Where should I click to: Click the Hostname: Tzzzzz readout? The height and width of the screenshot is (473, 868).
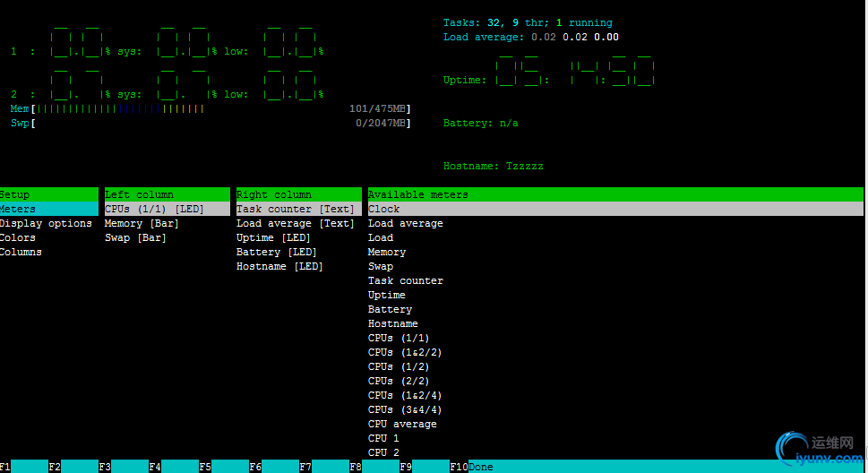(494, 166)
